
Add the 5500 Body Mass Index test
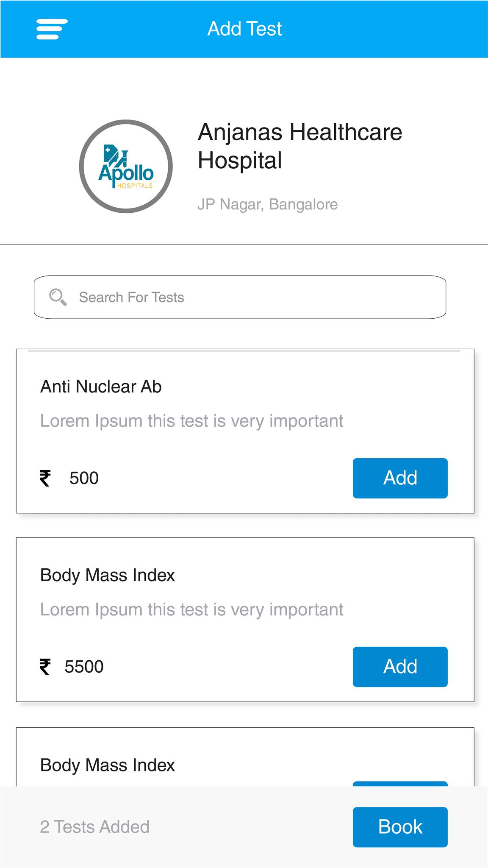(x=400, y=667)
